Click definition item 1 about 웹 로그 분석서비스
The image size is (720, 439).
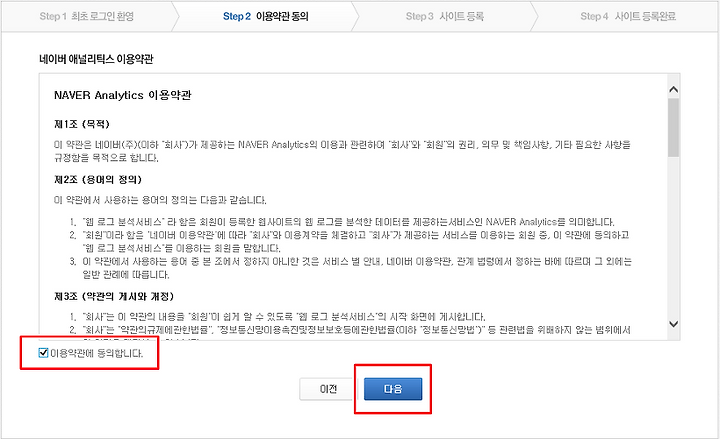pyautogui.click(x=342, y=222)
